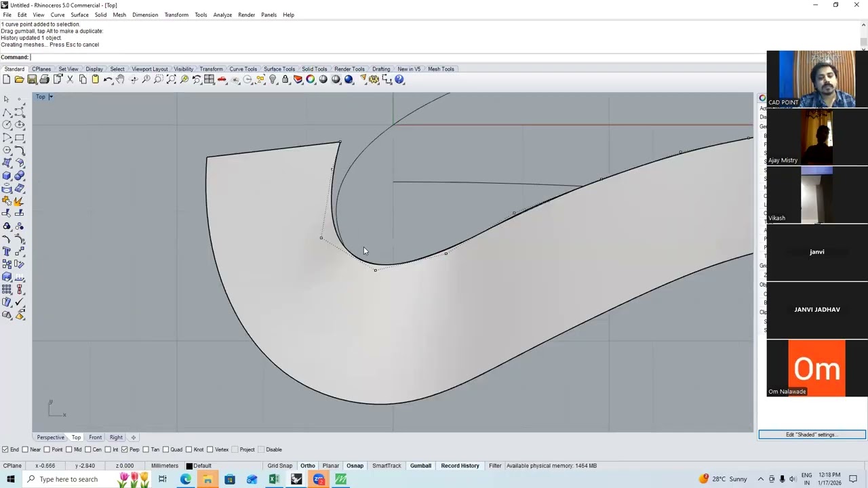
Task: Save the model using the floppy disk icon
Action: coord(32,80)
